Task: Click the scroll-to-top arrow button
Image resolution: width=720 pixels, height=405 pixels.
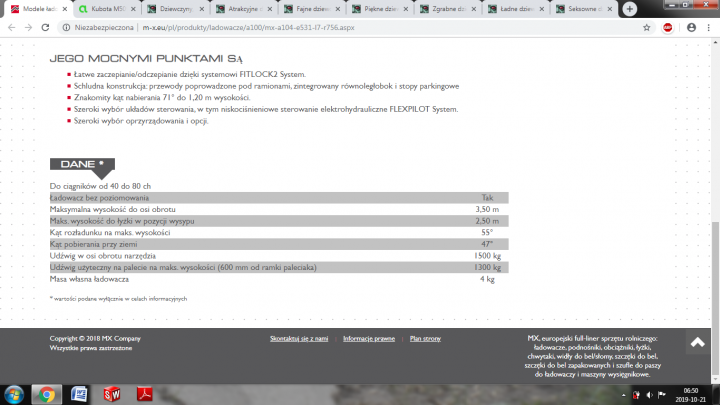Action: (x=697, y=342)
